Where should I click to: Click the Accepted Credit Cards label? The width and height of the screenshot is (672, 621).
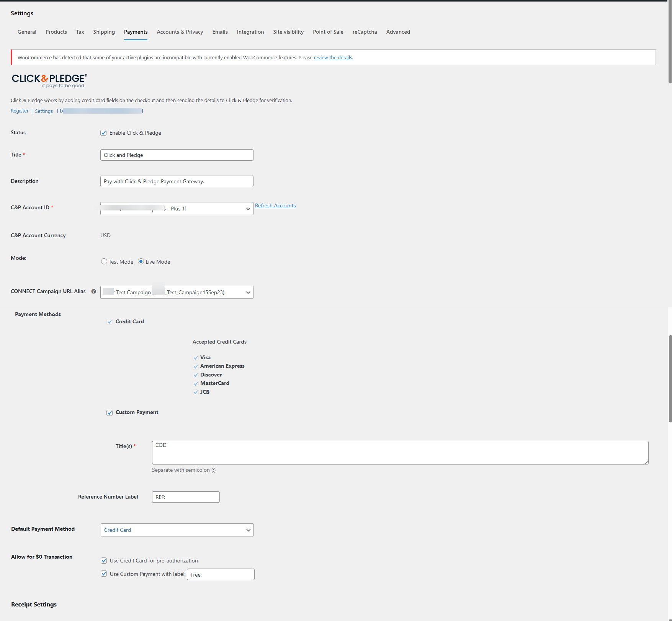coord(219,342)
